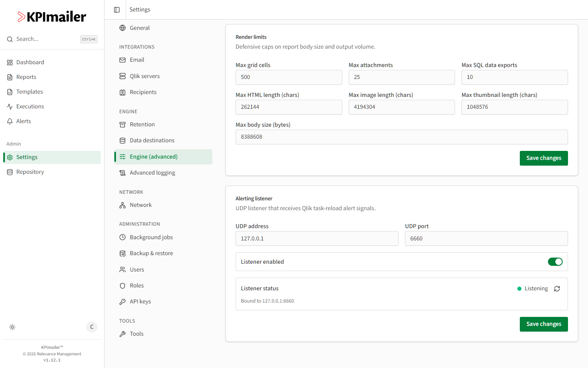Viewport: 588px width, 368px height.
Task: Open the user avatar C menu
Action: tap(92, 327)
